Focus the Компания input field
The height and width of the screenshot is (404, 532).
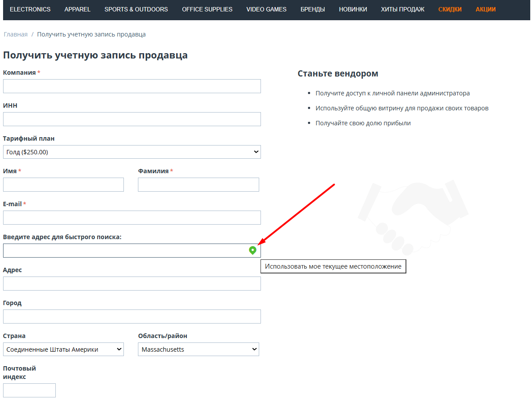click(132, 86)
